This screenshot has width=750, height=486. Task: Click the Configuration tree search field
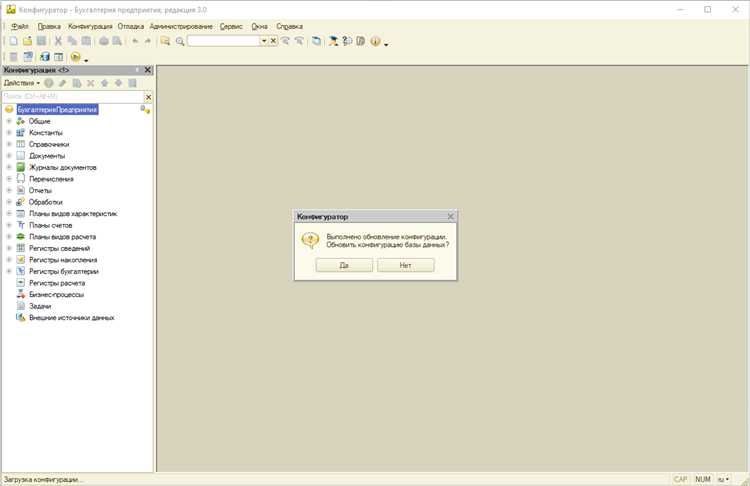[73, 97]
